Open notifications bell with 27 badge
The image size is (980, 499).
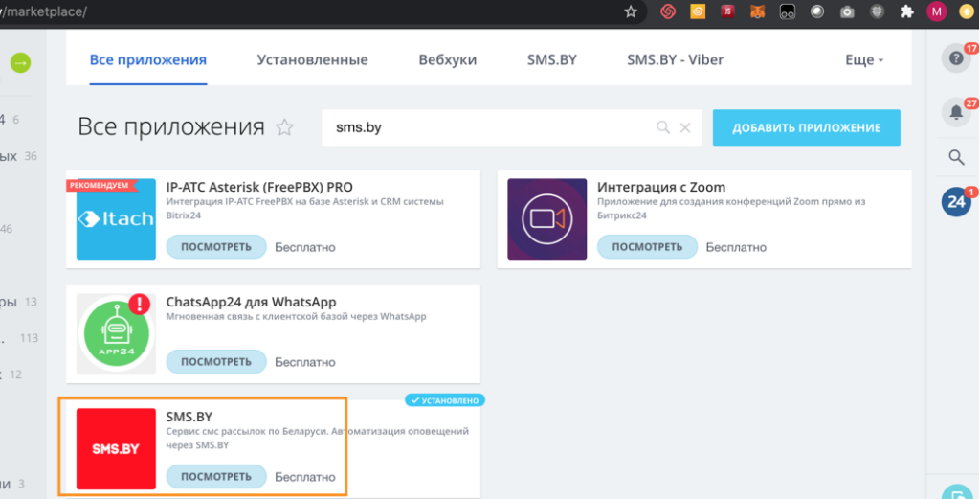click(956, 113)
